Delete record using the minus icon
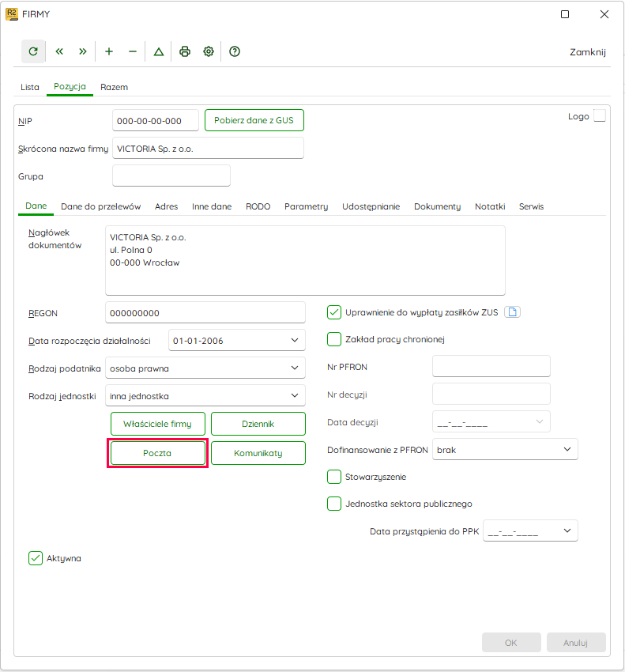 click(133, 51)
